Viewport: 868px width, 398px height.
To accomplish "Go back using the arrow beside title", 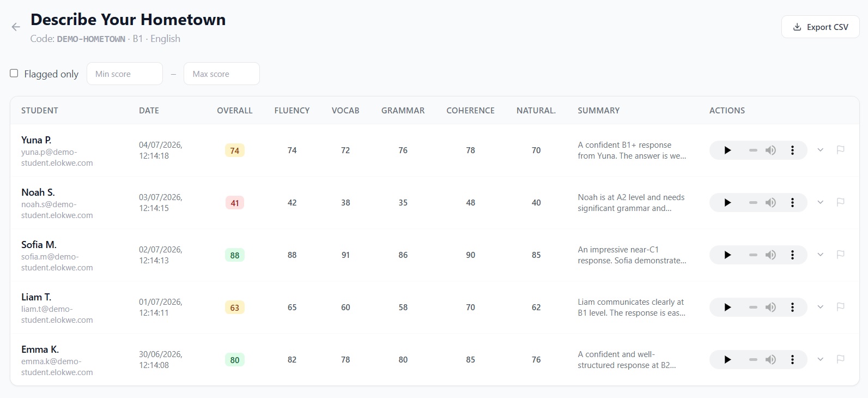I will (x=16, y=27).
